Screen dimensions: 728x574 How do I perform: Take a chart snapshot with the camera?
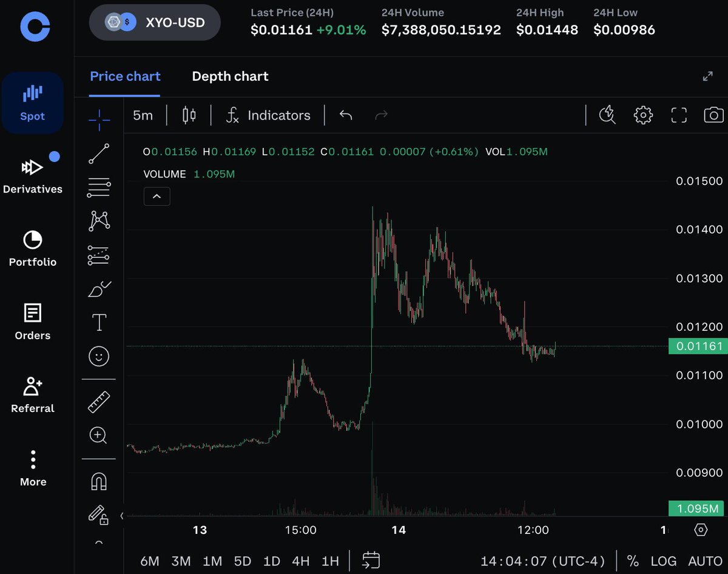pyautogui.click(x=714, y=115)
